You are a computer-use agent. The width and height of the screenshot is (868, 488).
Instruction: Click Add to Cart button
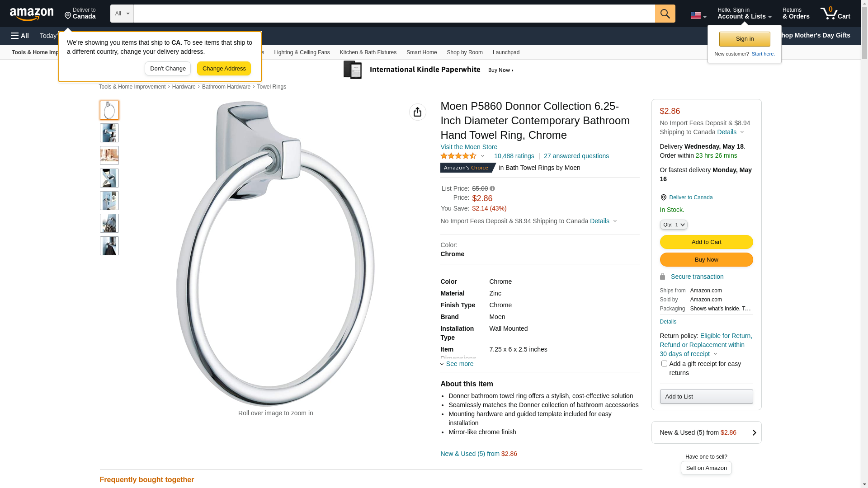click(706, 242)
